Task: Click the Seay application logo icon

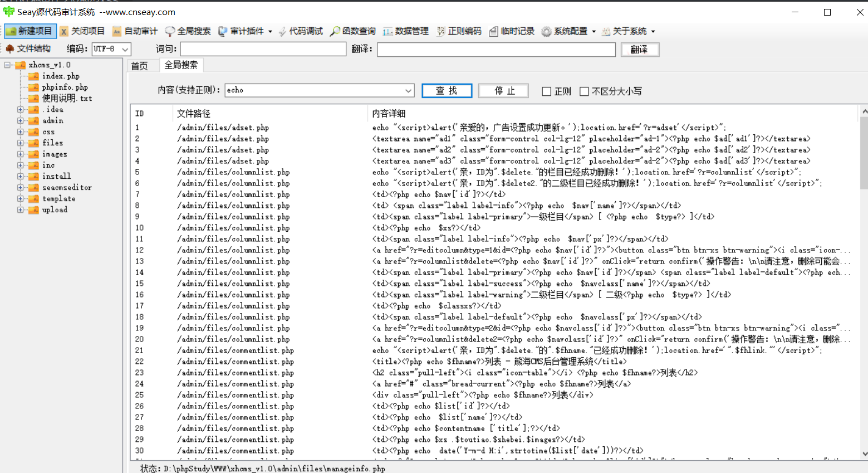Action: [x=8, y=12]
